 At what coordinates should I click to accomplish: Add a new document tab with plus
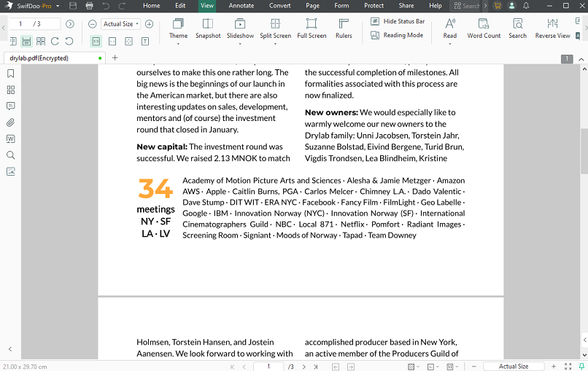[115, 58]
